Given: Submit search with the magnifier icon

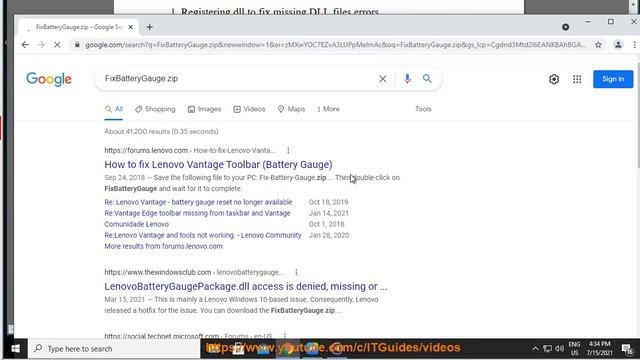Looking at the screenshot, I should coord(427,78).
